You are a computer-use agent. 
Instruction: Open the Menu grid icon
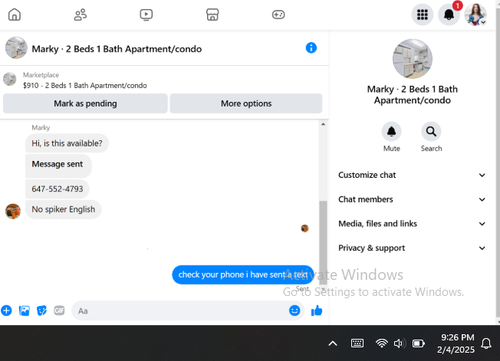[x=422, y=15]
